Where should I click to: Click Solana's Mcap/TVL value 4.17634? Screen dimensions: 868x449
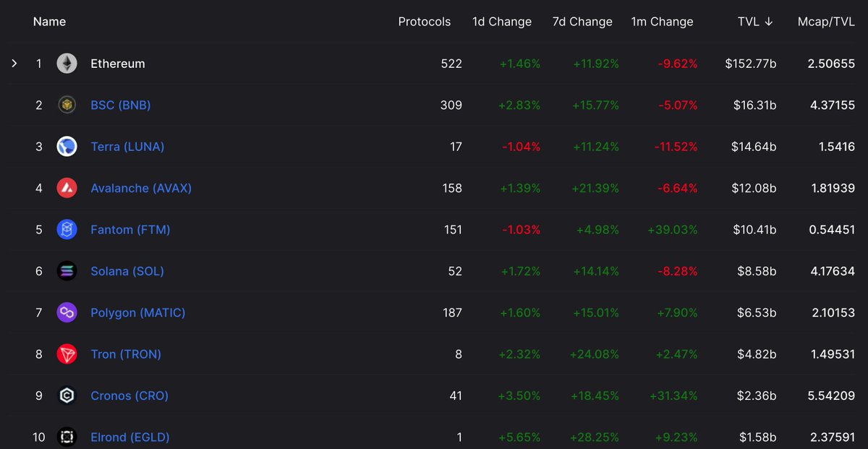(831, 271)
